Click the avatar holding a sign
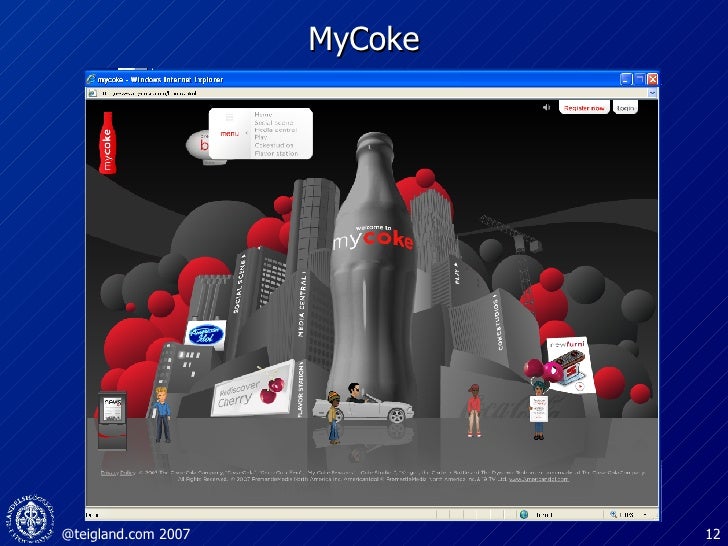This screenshot has height=546, width=728. click(539, 409)
